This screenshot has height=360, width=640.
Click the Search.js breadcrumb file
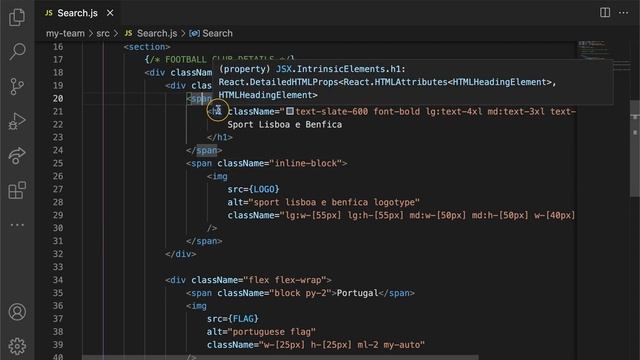coord(151,33)
